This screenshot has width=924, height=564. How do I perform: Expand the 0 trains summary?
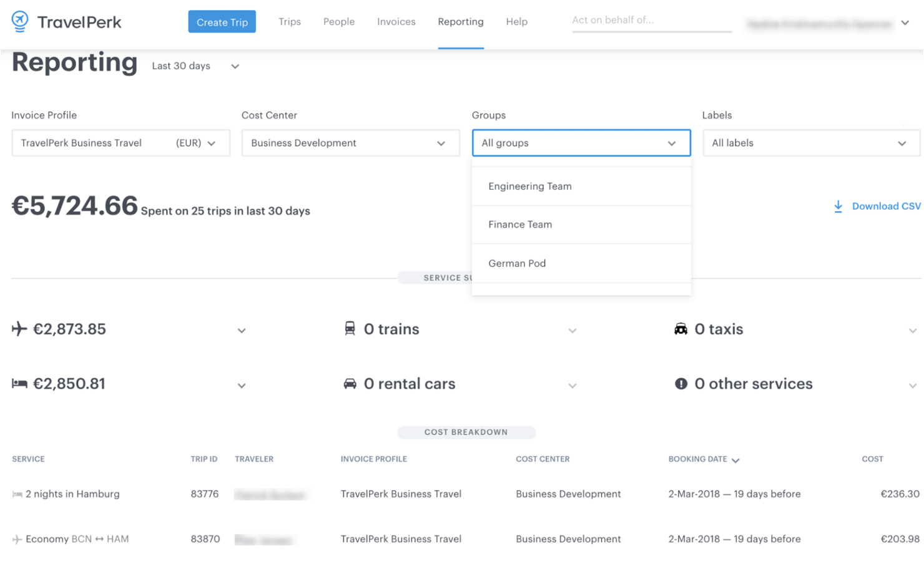coord(573,331)
